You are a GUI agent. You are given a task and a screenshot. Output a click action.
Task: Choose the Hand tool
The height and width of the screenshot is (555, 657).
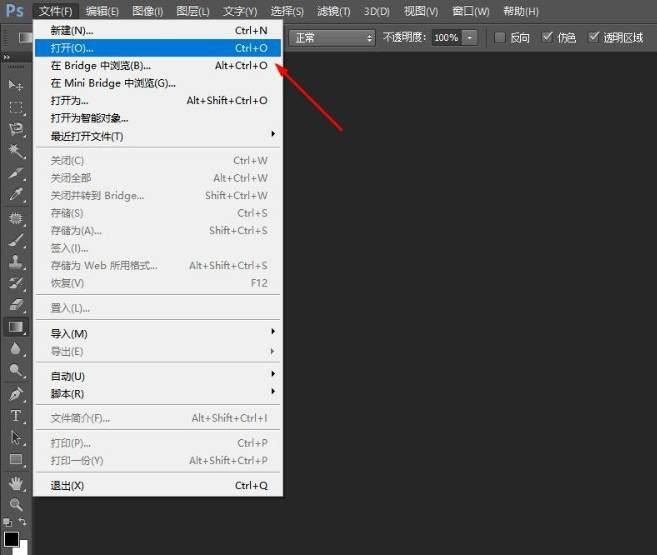pos(16,483)
